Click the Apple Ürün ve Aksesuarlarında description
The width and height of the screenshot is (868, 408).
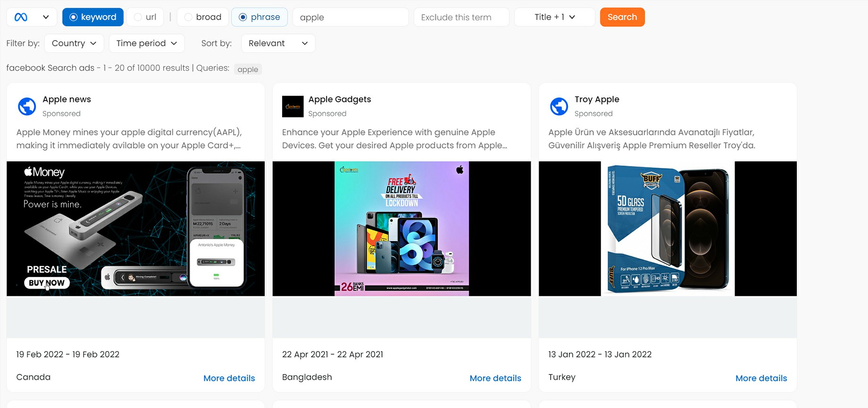[x=652, y=139]
